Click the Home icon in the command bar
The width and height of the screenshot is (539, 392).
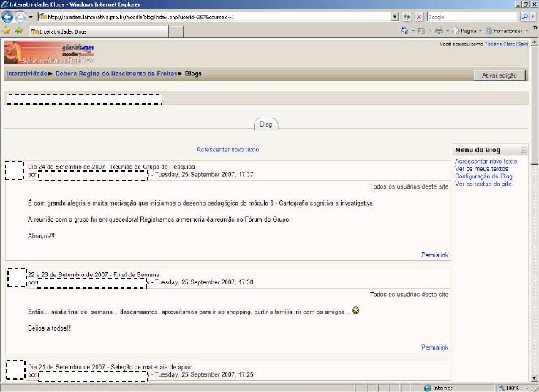coord(404,31)
